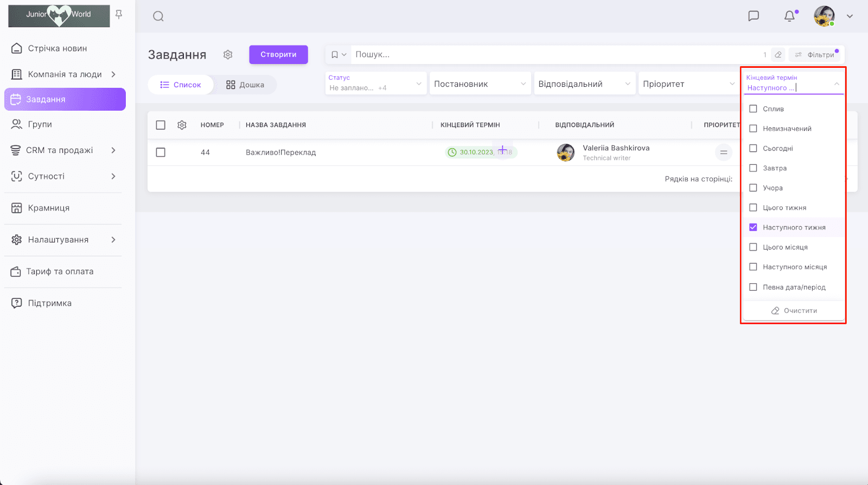Click Очистити to clear the deadline filter
868x485 pixels.
coord(794,311)
